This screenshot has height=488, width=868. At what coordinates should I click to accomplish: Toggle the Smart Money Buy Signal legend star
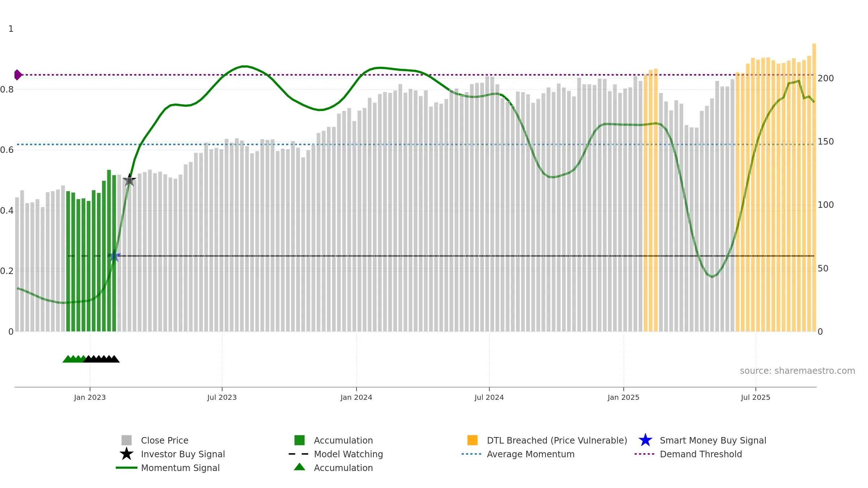(645, 440)
